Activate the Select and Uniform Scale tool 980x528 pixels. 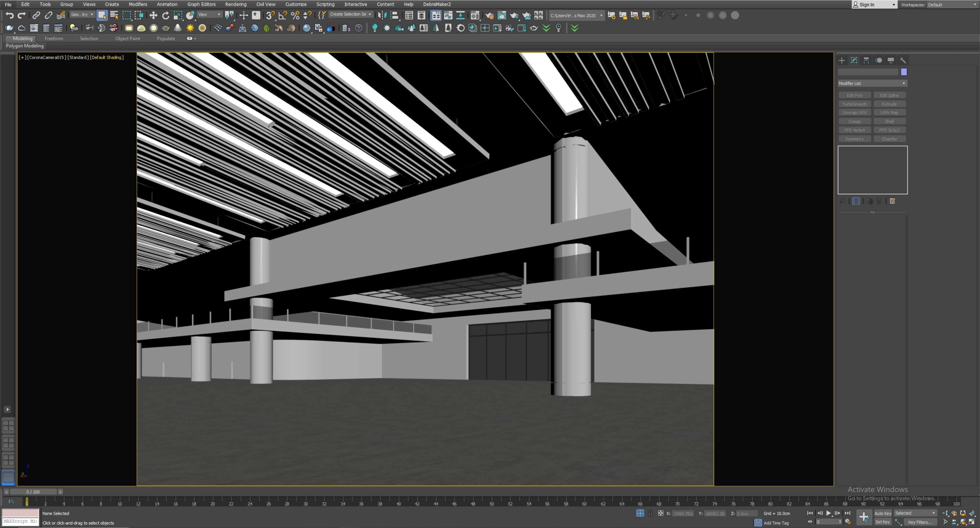[x=178, y=15]
